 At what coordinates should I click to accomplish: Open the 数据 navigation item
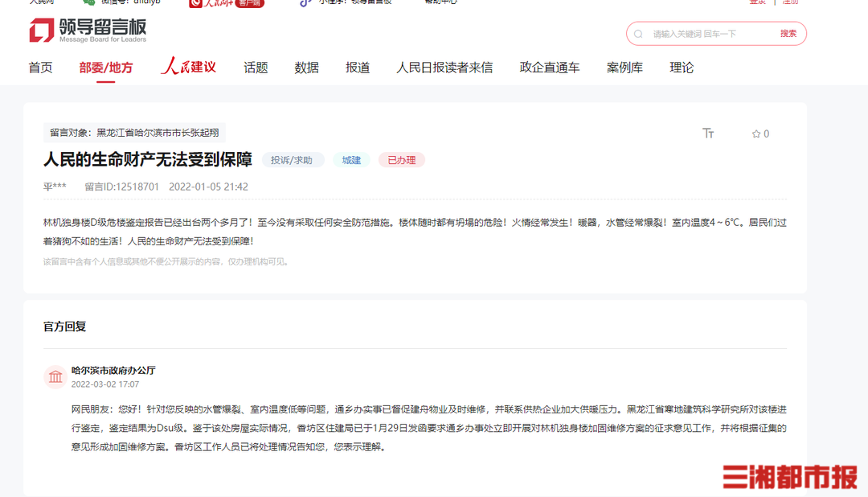point(307,68)
